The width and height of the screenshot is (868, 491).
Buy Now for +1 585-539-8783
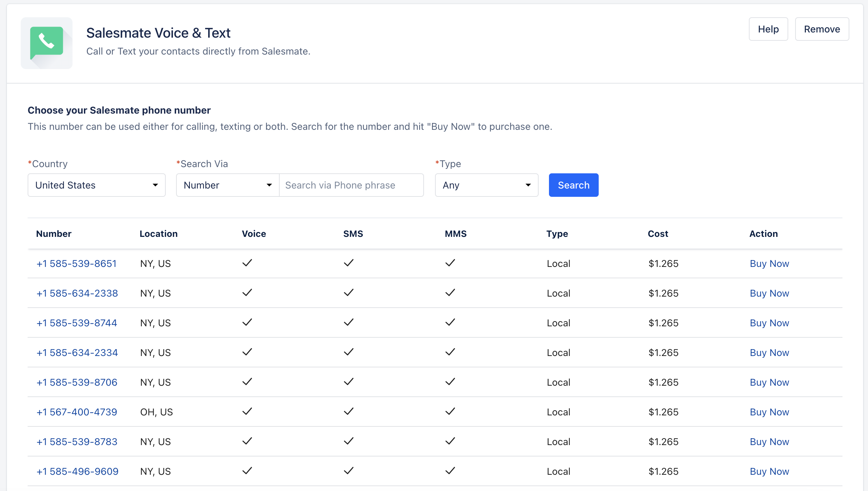pyautogui.click(x=769, y=442)
